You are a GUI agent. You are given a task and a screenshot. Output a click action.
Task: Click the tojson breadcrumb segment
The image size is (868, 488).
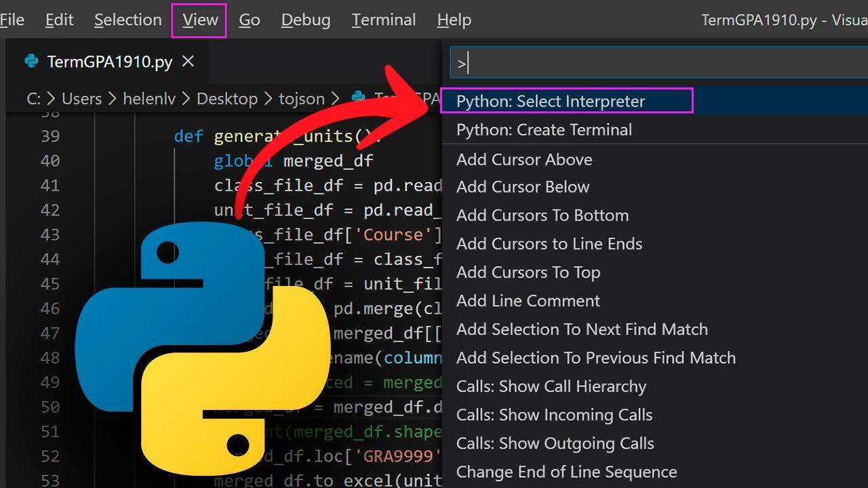point(302,98)
